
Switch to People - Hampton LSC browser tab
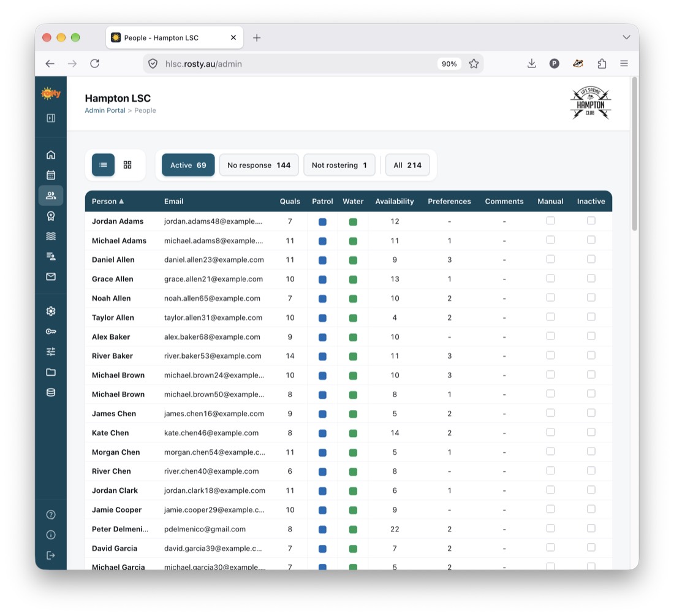174,38
